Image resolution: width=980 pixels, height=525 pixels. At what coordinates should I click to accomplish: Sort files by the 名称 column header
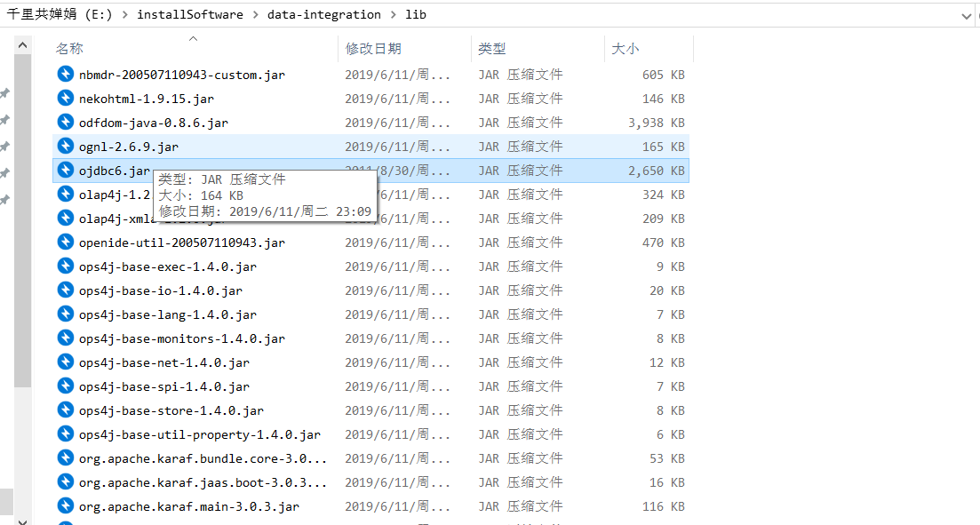[69, 49]
